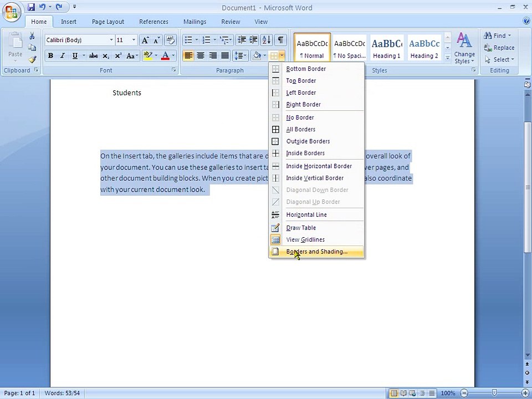Clear formatting from the selection
Viewport: 532px width, 399px height.
pyautogui.click(x=170, y=40)
